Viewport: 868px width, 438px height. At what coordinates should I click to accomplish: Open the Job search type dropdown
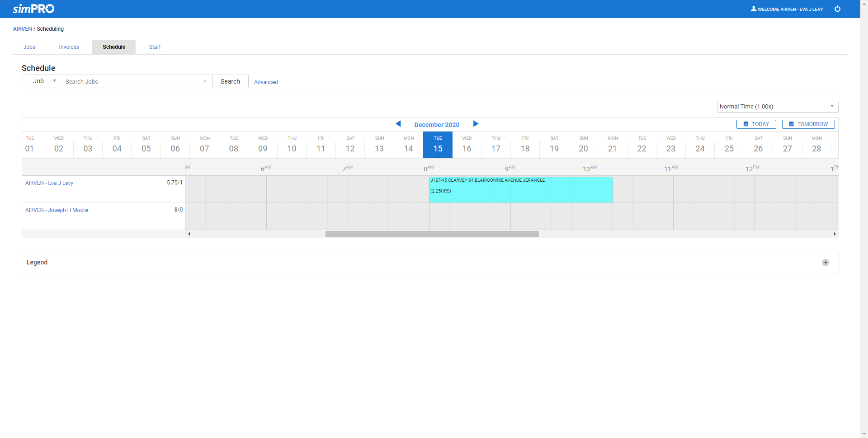point(44,81)
